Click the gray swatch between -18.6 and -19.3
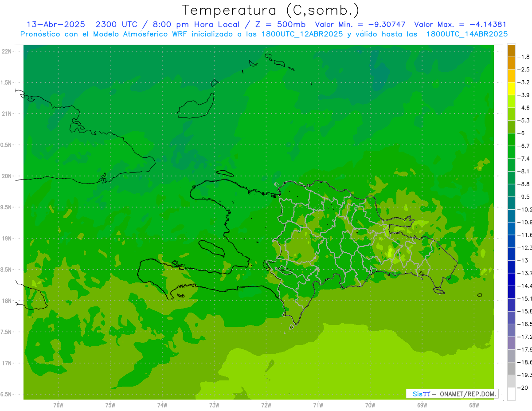532x411 pixels. (511, 368)
